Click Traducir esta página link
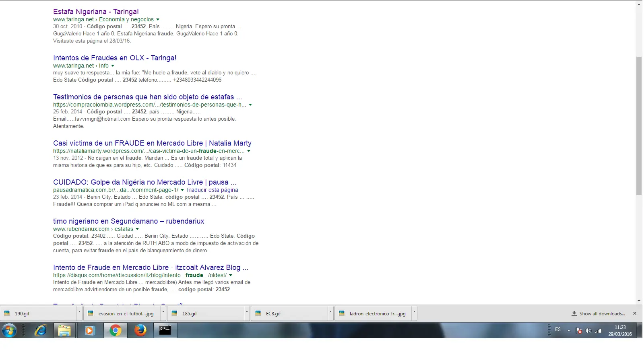This screenshot has height=362, width=644. point(212,190)
